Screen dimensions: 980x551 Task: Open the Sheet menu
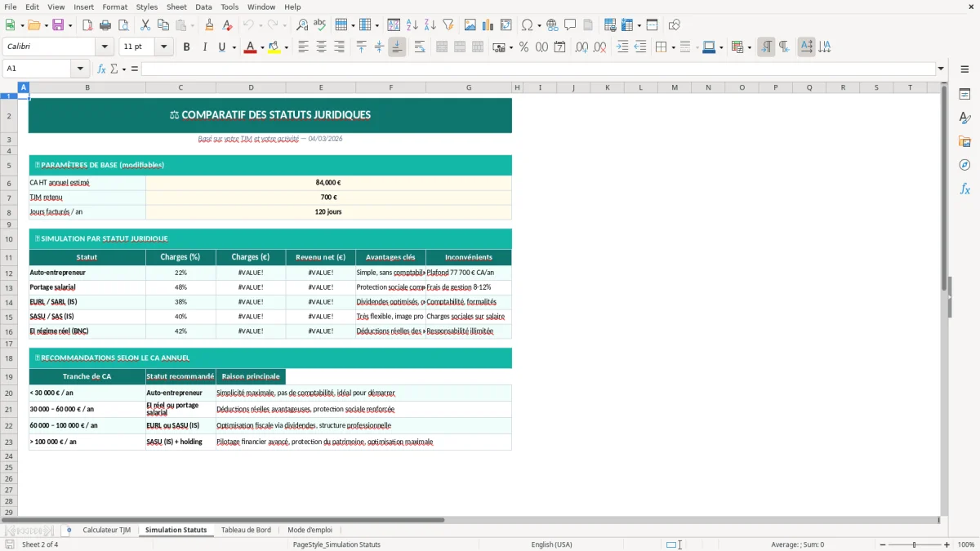[x=176, y=7]
